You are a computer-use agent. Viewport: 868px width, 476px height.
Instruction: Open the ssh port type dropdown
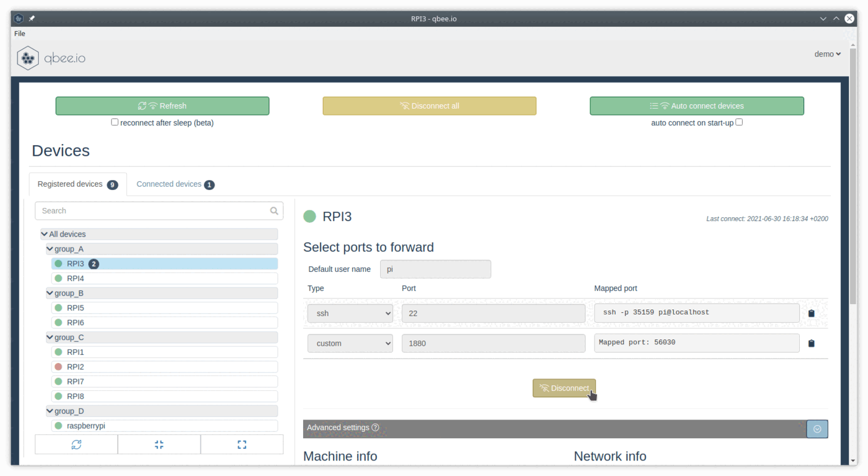[x=350, y=313]
